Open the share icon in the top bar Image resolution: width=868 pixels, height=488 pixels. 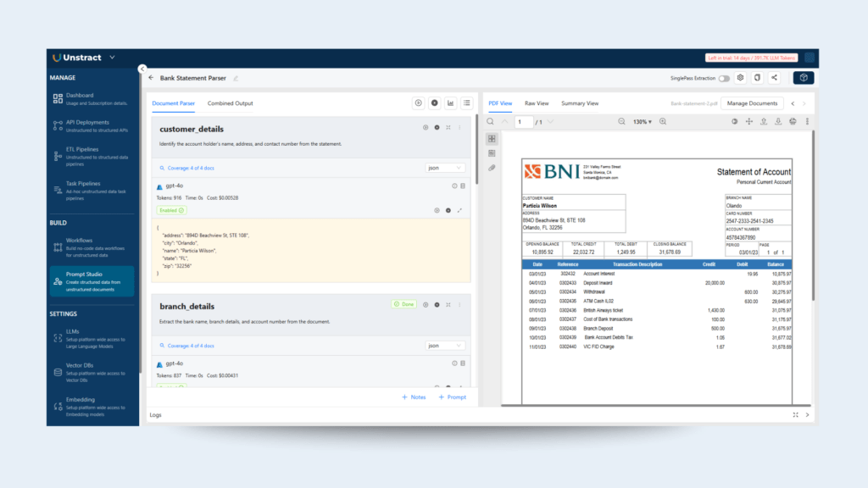click(774, 78)
